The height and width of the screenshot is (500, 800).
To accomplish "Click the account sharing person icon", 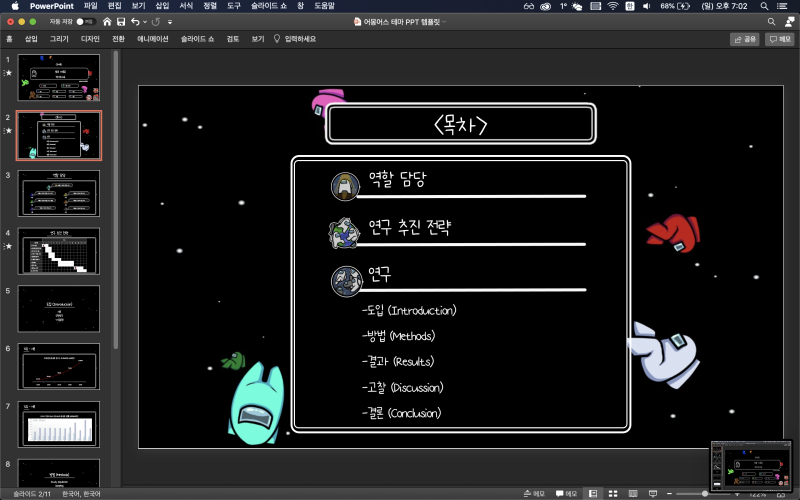I will click(x=789, y=21).
